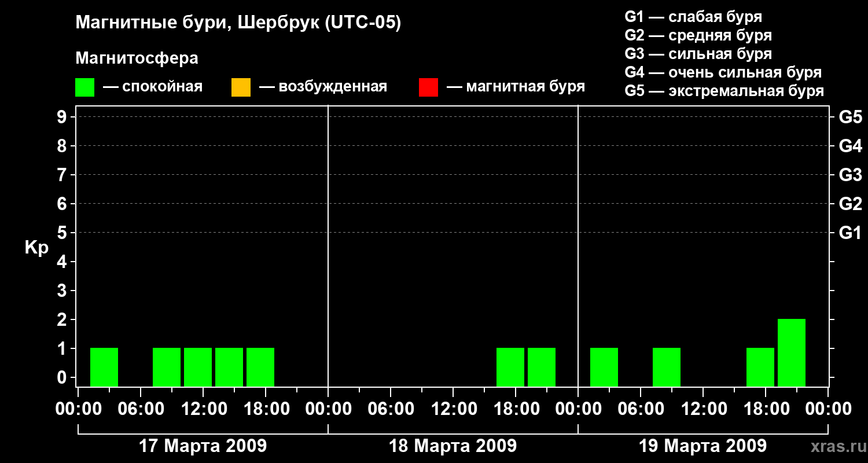Viewport: 868px width, 463px height.
Task: Click the '06:00' time label above 17 Марта
Action: [x=141, y=409]
